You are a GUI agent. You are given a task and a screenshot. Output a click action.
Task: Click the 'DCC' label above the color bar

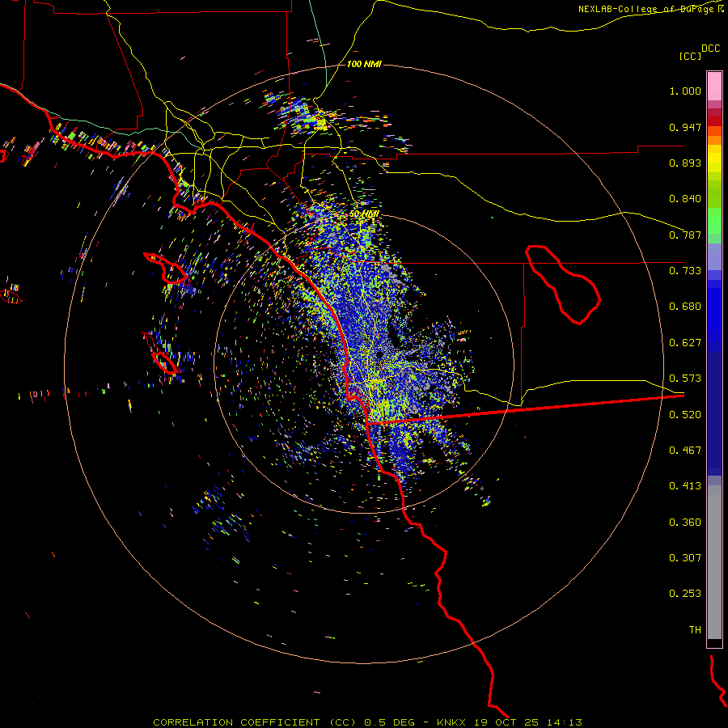711,49
